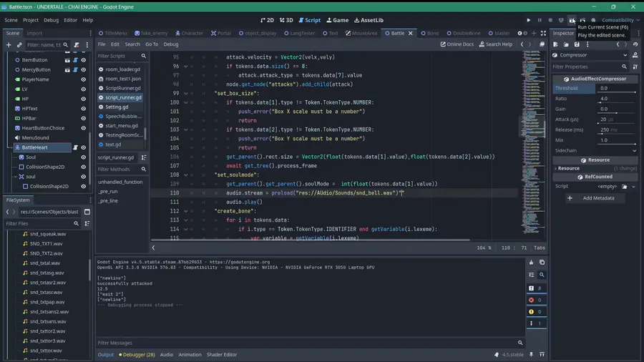Click the scene instance icon of MercyButton

pos(67,70)
